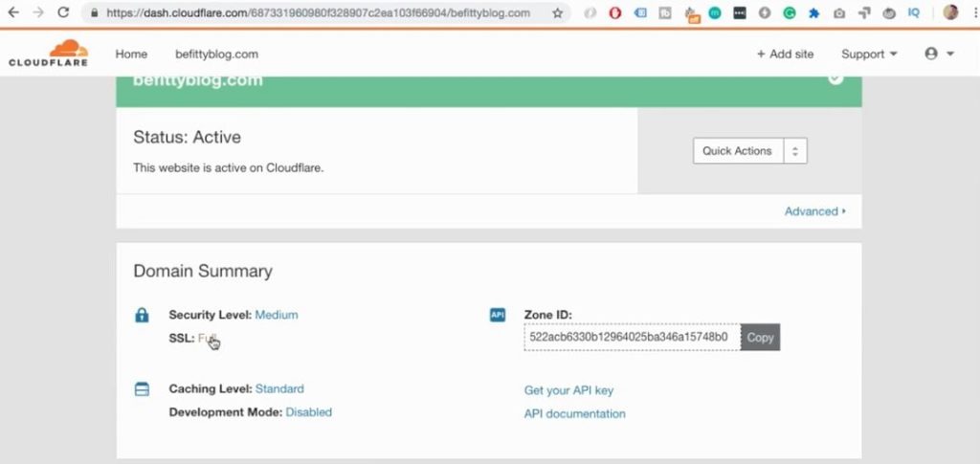Copy the Zone ID with Copy button
The height and width of the screenshot is (464, 980).
[760, 337]
